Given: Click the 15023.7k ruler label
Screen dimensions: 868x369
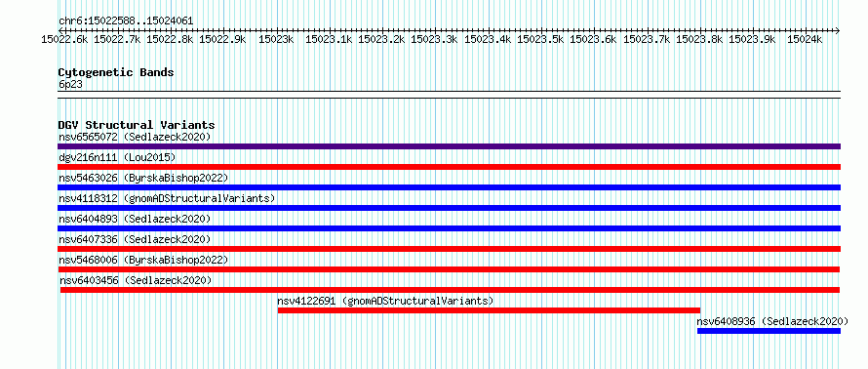Looking at the screenshot, I should [x=647, y=40].
